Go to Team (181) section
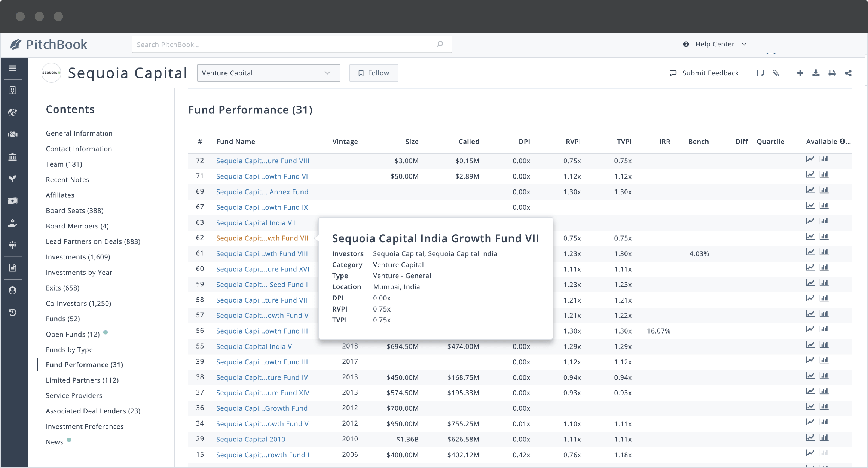868x468 pixels. click(64, 164)
